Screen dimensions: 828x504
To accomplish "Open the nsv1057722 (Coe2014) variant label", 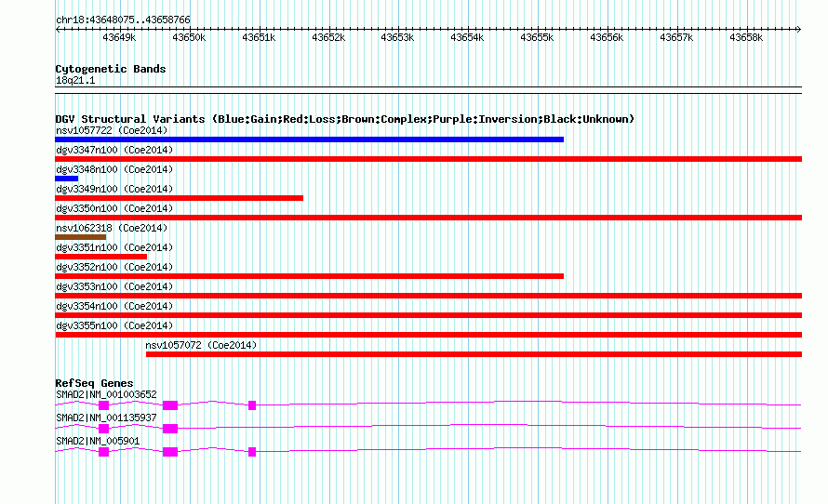I will [x=112, y=130].
